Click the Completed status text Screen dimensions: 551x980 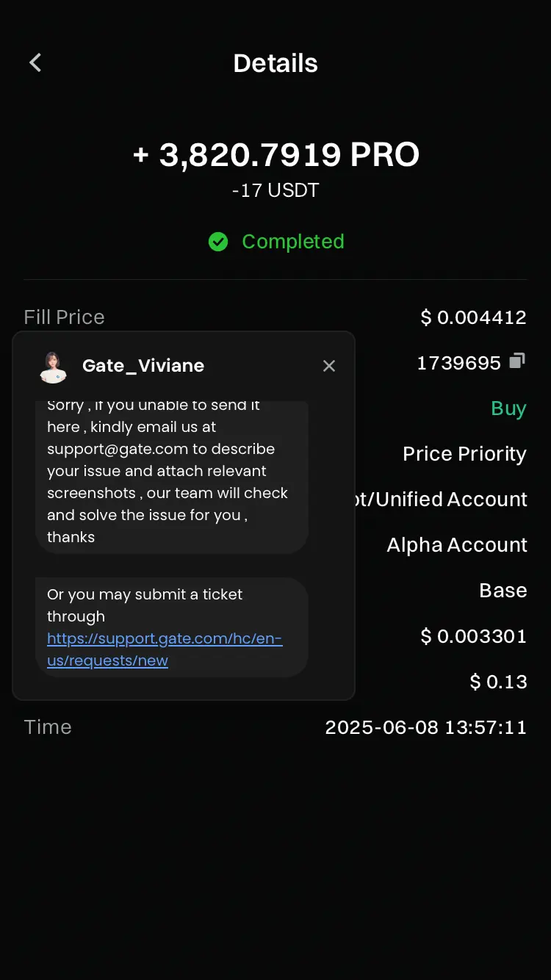point(292,242)
